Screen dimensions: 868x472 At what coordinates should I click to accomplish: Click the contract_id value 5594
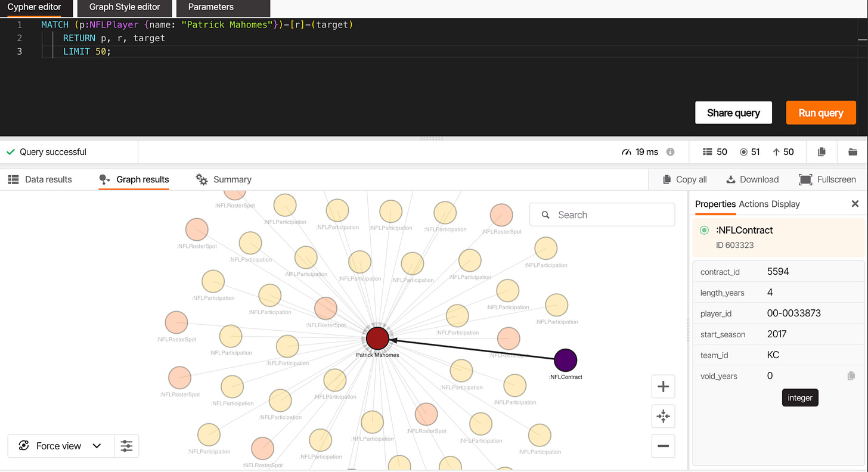[x=778, y=272]
